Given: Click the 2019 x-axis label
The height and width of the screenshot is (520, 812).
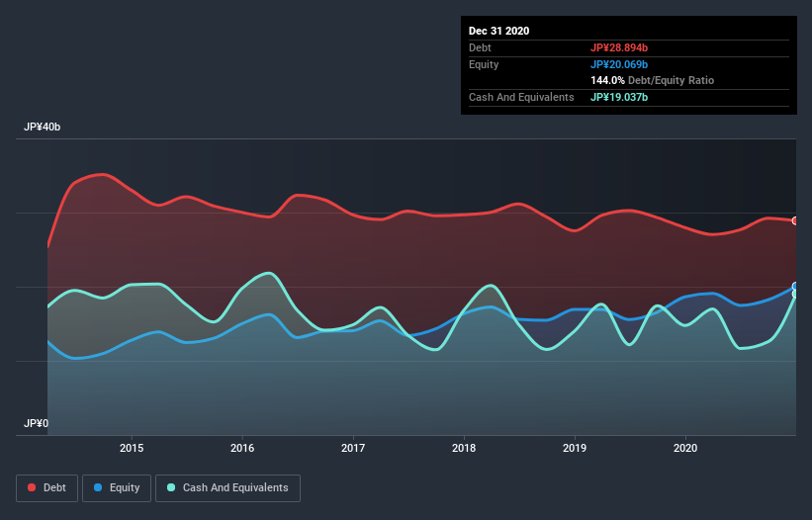Looking at the screenshot, I should 575,448.
